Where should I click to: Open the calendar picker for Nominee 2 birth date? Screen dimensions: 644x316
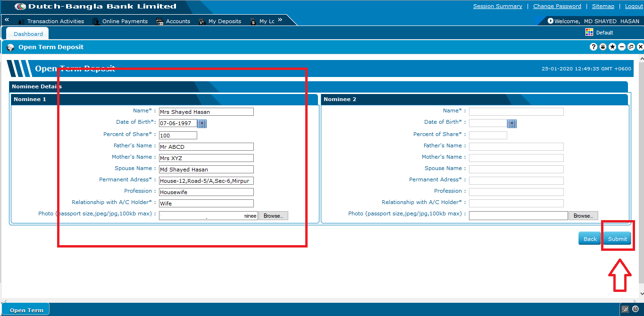pos(512,123)
